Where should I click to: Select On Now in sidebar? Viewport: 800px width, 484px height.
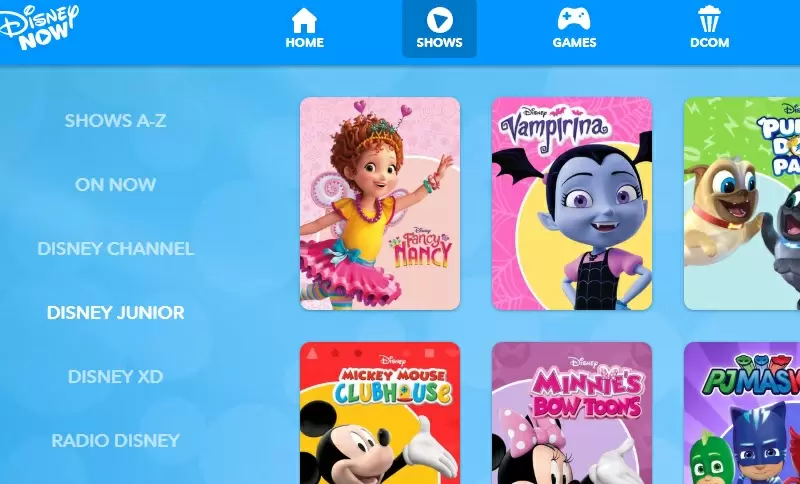tap(115, 185)
